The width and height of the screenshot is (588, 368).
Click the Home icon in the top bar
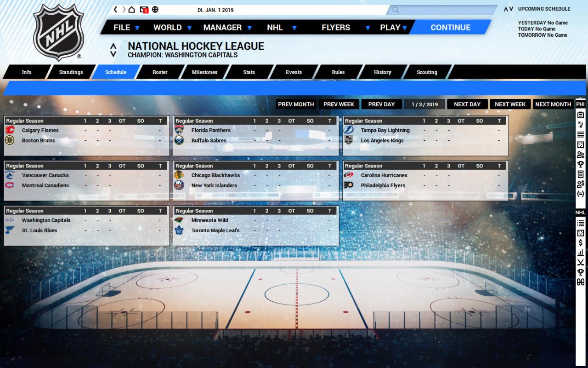click(131, 9)
